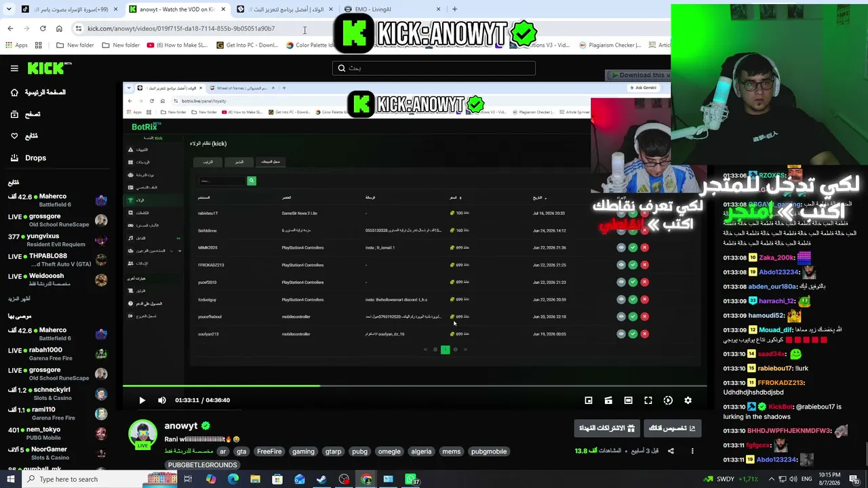Open the video player settings gear

tap(688, 401)
